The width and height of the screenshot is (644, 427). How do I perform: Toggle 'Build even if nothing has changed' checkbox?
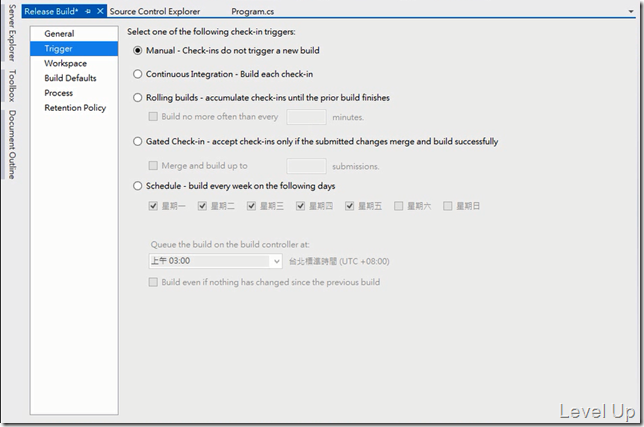(x=153, y=282)
